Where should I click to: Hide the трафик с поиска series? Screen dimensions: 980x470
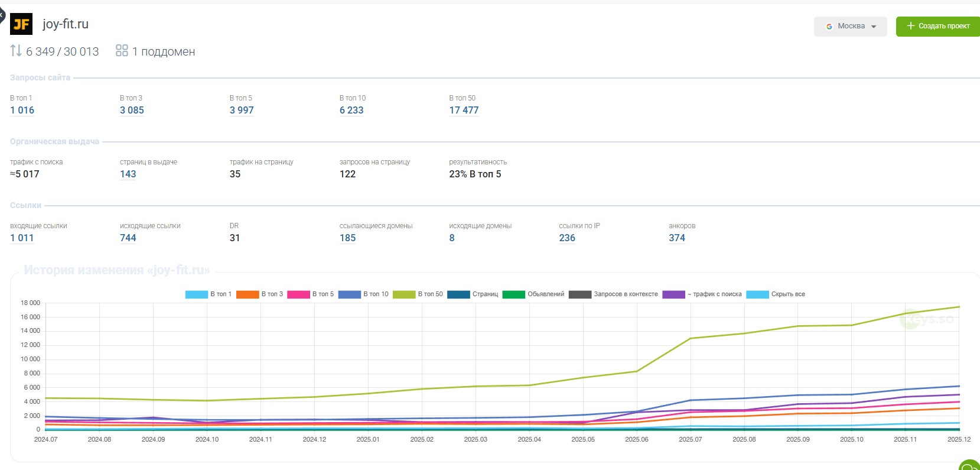[x=702, y=294]
